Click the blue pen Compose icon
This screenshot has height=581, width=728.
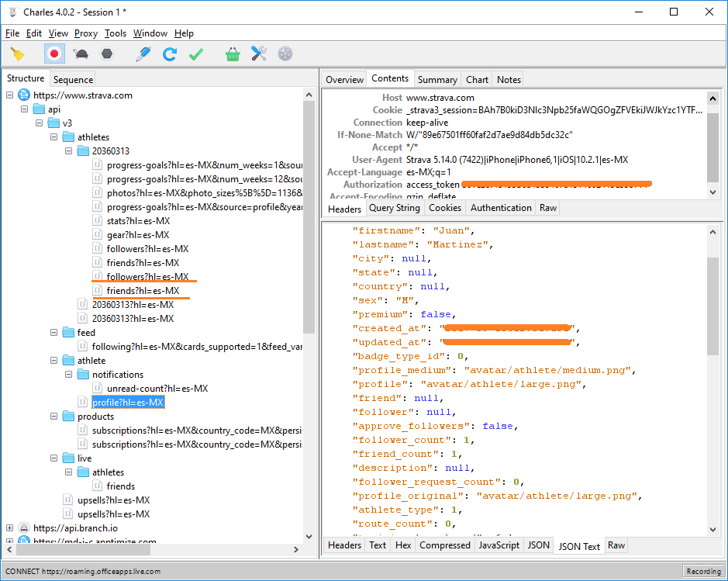coord(143,54)
